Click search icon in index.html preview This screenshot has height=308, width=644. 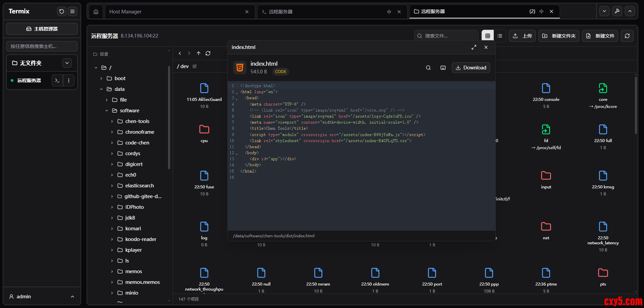(x=428, y=68)
